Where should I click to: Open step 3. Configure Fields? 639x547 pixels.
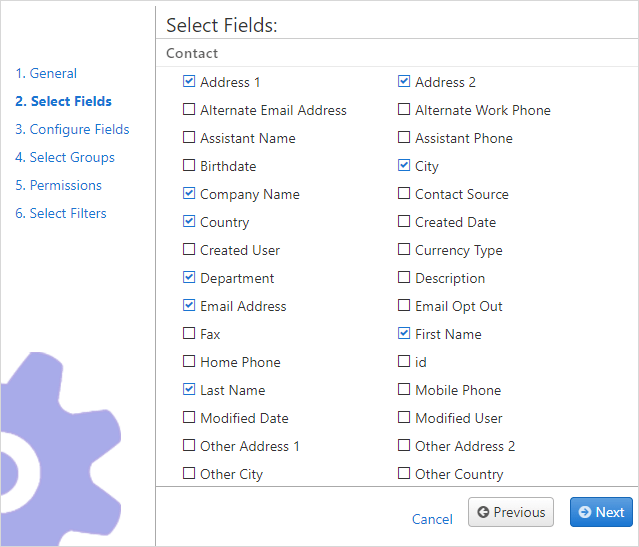click(72, 129)
